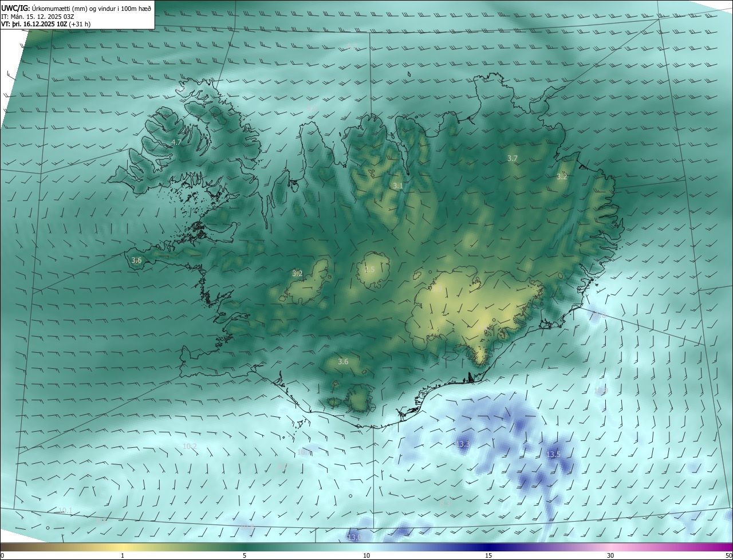Click the 15 tick label on the color scale

tap(488, 555)
